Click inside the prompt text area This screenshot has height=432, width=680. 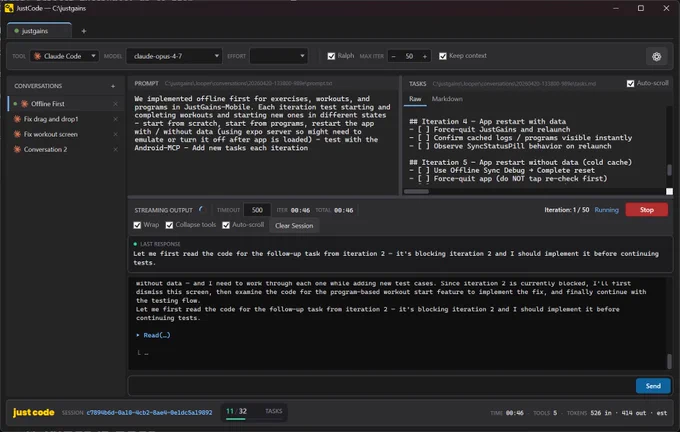tap(263, 142)
